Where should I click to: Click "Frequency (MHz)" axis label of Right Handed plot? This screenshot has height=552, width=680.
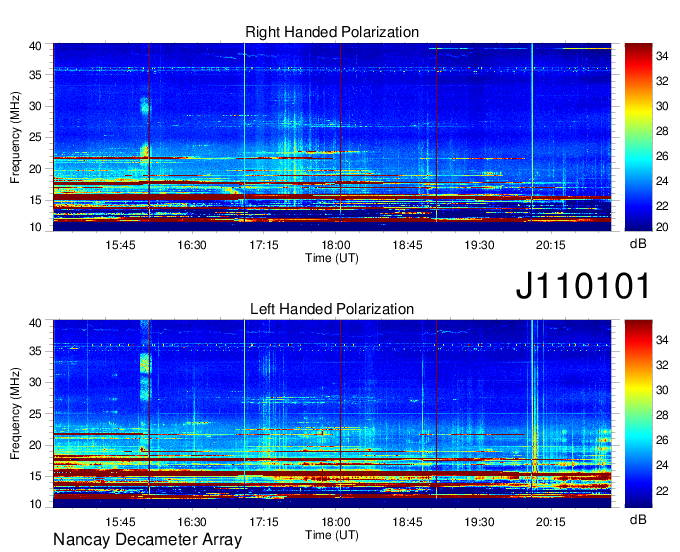click(x=15, y=137)
